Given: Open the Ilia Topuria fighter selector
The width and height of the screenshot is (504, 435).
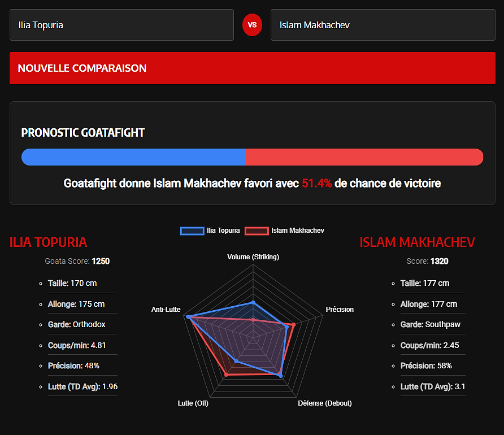Looking at the screenshot, I should [121, 25].
